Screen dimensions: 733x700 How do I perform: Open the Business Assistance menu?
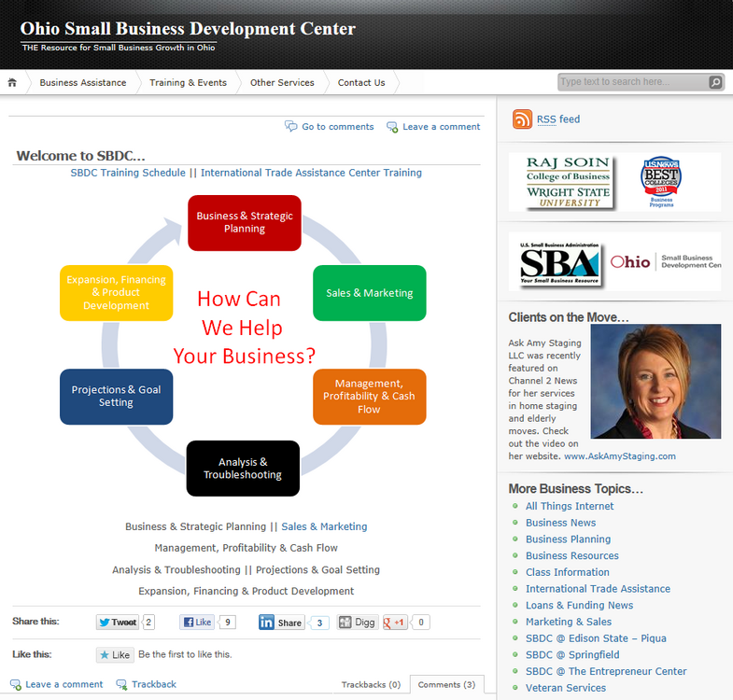tap(83, 83)
